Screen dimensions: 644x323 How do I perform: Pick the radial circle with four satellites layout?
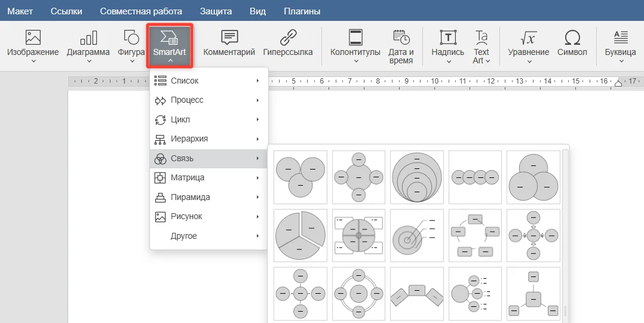358,177
